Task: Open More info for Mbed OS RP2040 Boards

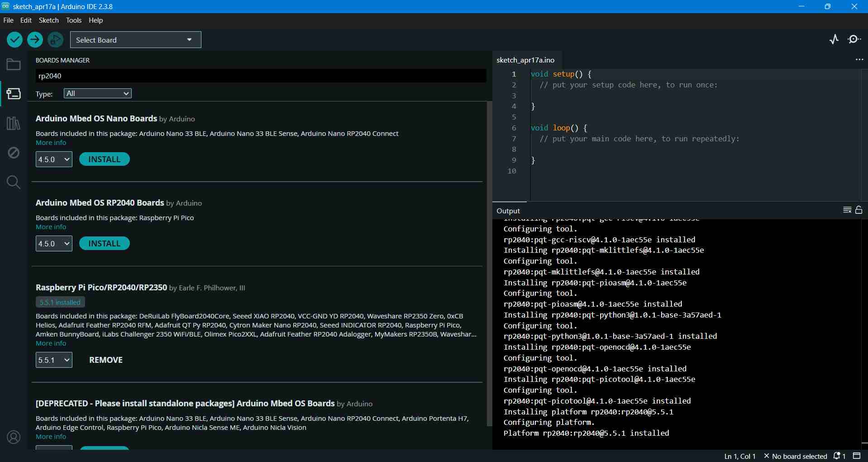Action: pos(51,227)
